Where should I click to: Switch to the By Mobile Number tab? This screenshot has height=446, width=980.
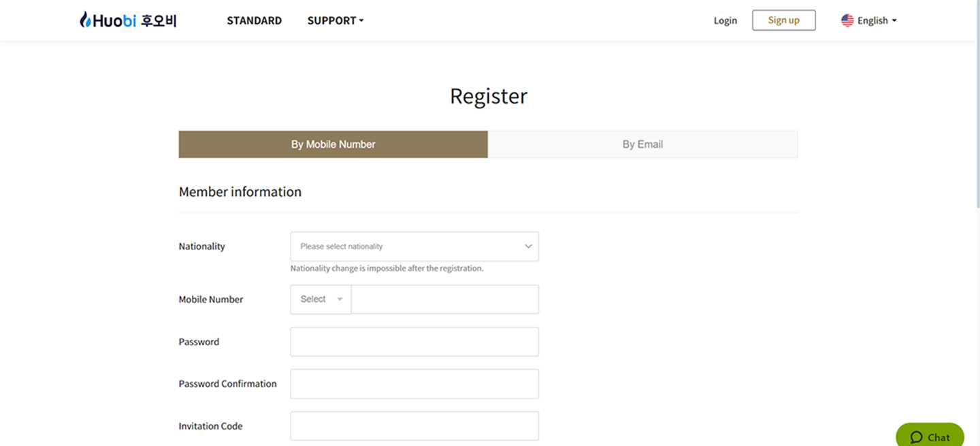coord(333,144)
